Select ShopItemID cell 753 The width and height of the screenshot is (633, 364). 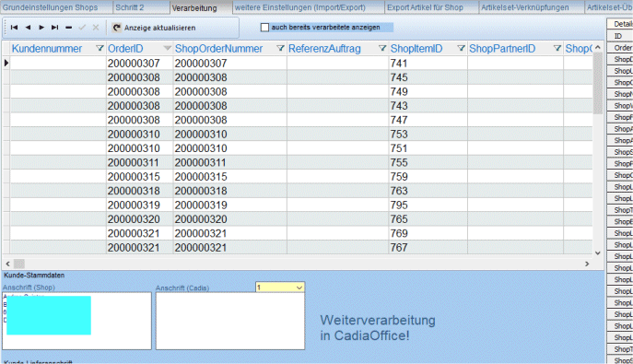(x=428, y=134)
